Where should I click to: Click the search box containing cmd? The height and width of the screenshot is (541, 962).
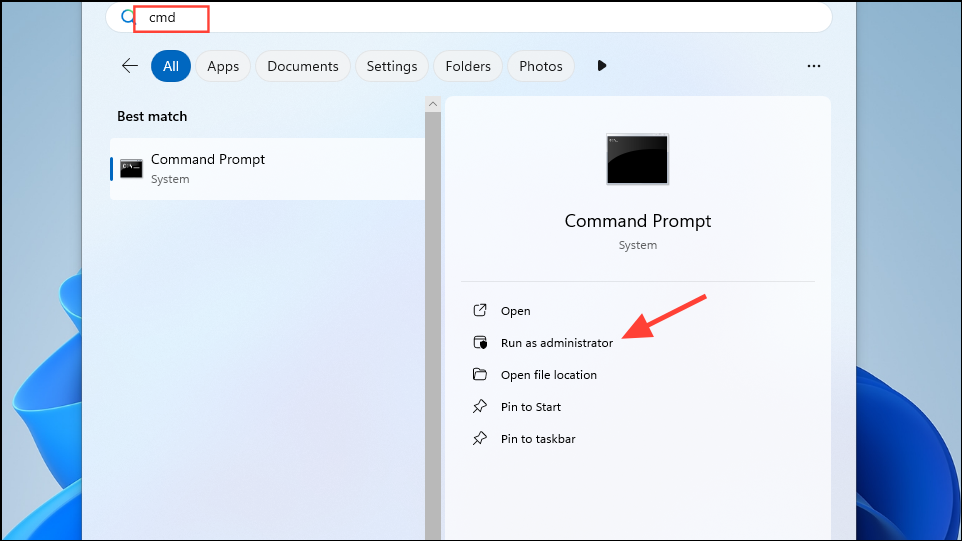tap(469, 17)
